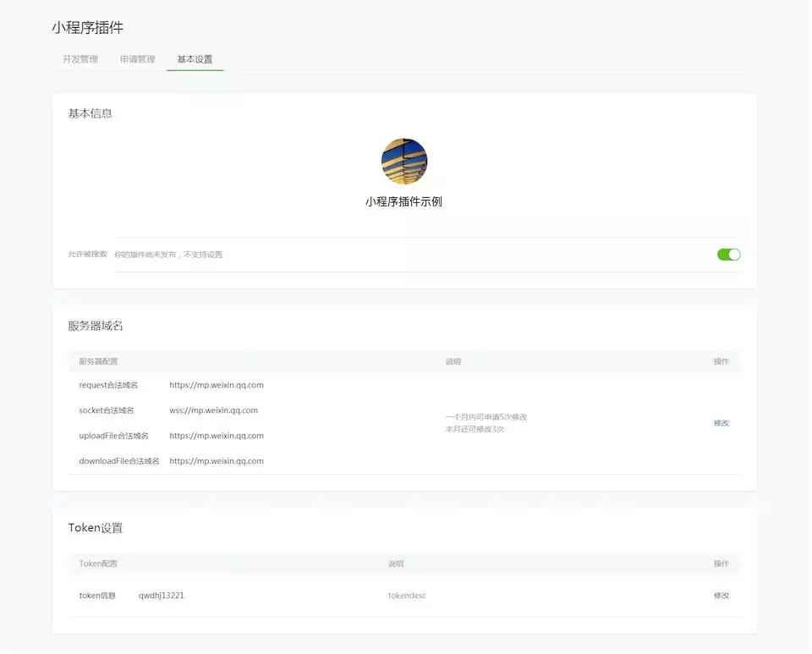
Task: Click the uploadFile合法域名 label
Action: [x=113, y=436]
